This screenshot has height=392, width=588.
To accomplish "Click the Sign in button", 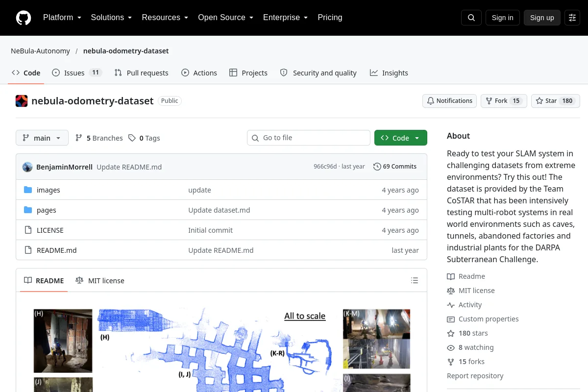I will 502,18.
